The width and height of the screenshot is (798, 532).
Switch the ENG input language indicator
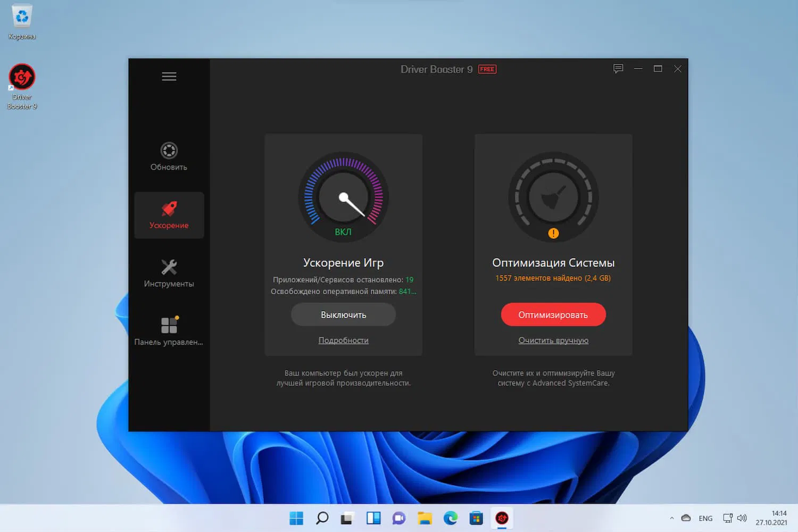[706, 519]
